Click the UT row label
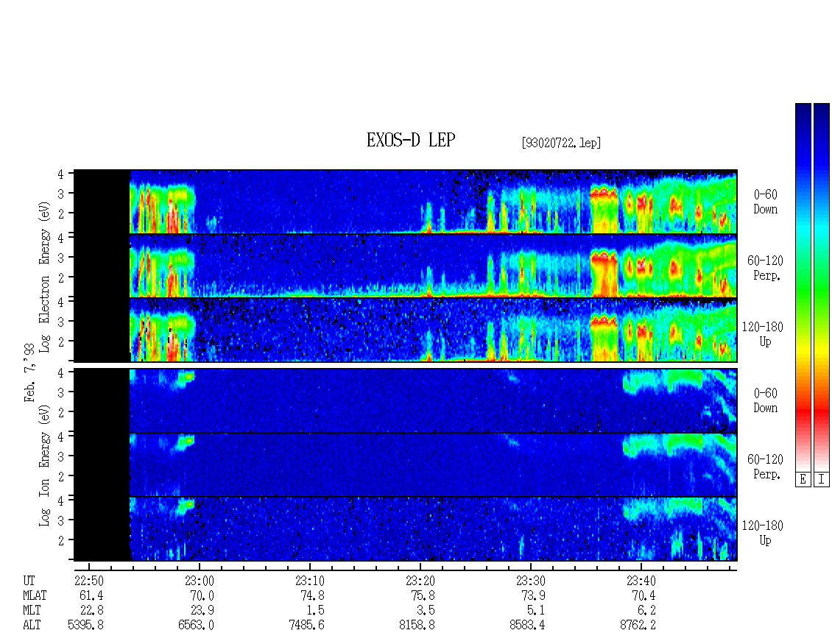 (29, 581)
